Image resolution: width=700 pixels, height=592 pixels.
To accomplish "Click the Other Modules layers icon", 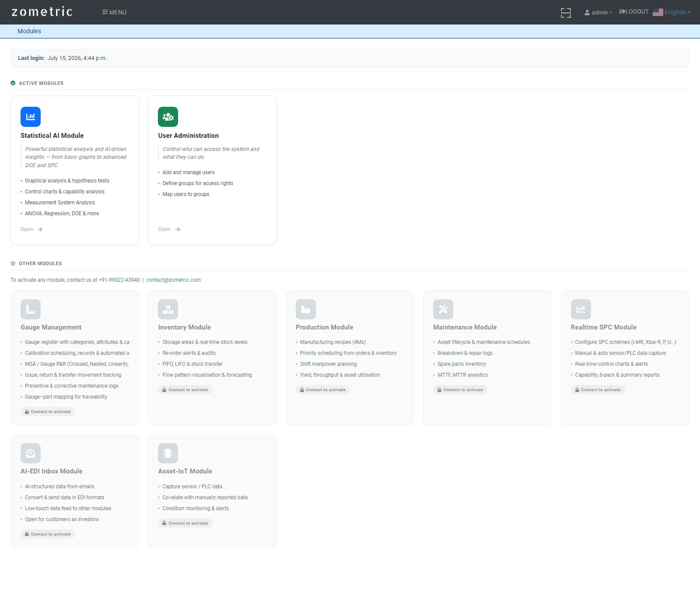I will 13,263.
